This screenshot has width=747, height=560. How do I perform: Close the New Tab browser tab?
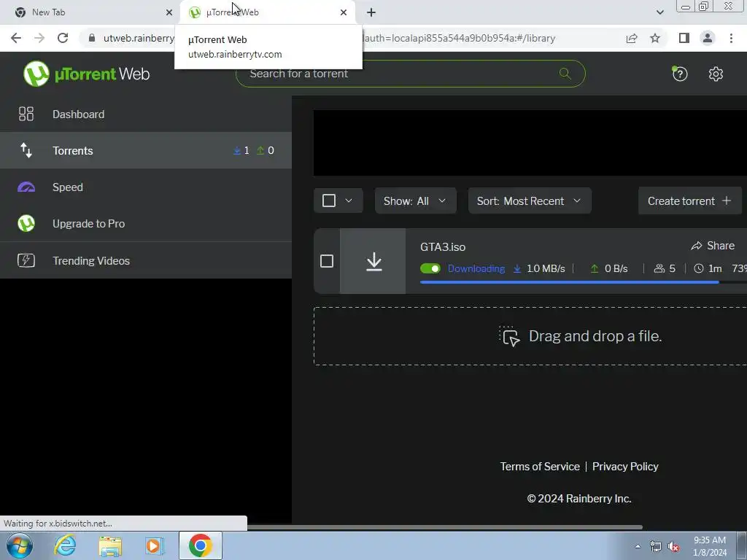(x=169, y=12)
